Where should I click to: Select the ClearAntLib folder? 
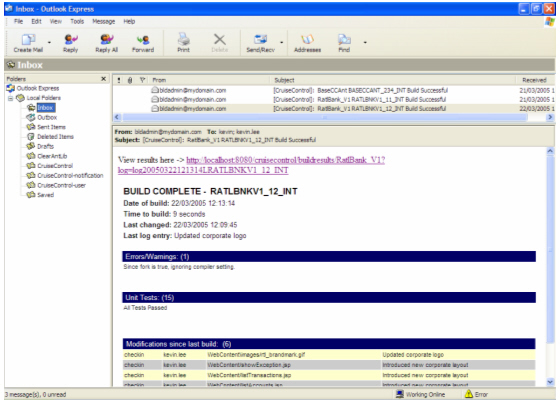(x=52, y=156)
